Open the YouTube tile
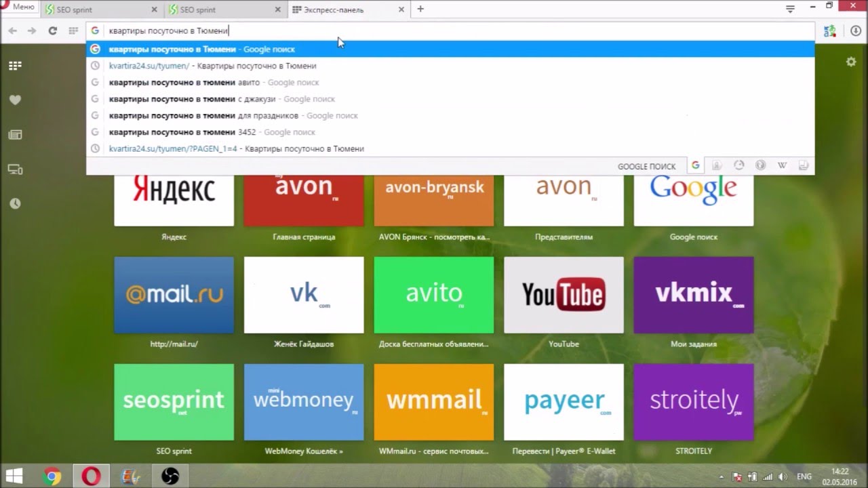The height and width of the screenshot is (488, 868). pos(564,295)
